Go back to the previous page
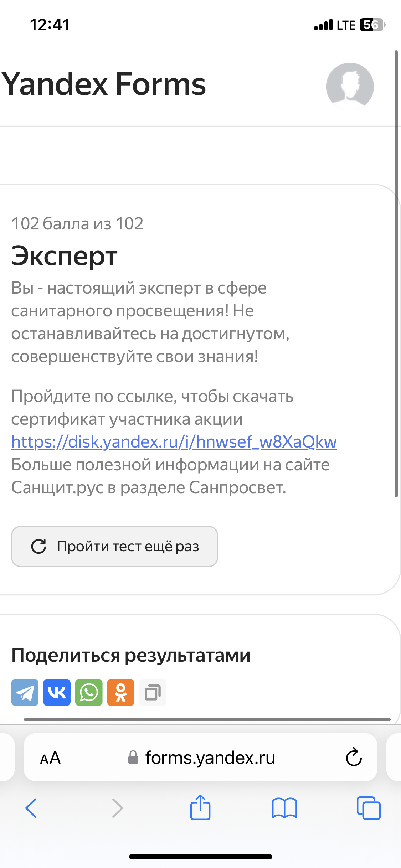 (x=31, y=808)
